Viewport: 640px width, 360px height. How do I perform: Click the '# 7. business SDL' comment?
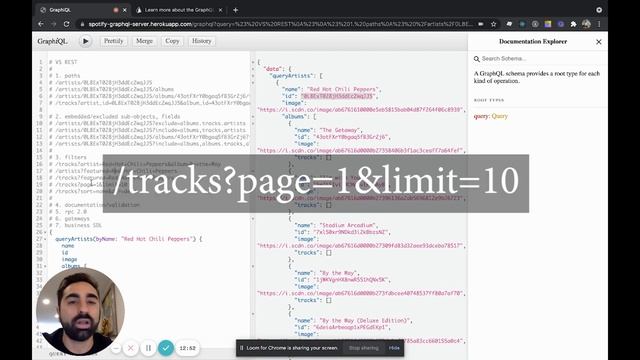[75, 225]
